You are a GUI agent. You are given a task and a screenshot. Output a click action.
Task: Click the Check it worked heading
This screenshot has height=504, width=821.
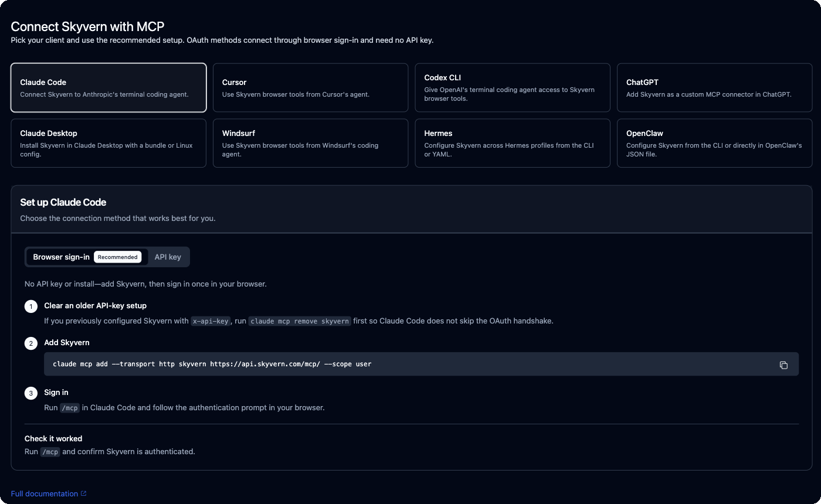(53, 438)
